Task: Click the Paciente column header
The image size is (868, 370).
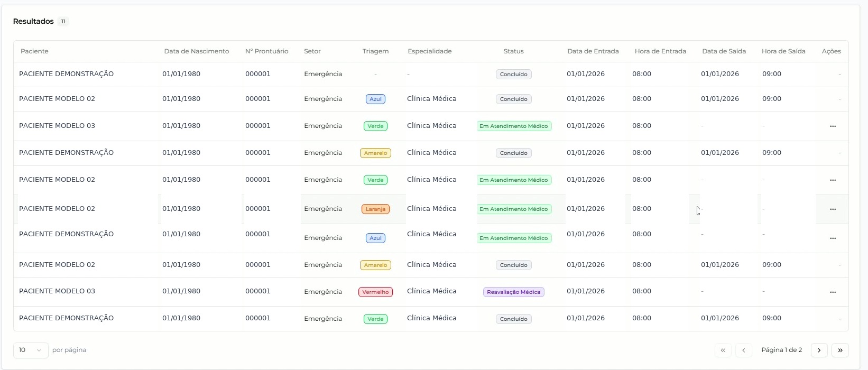Action: point(34,51)
